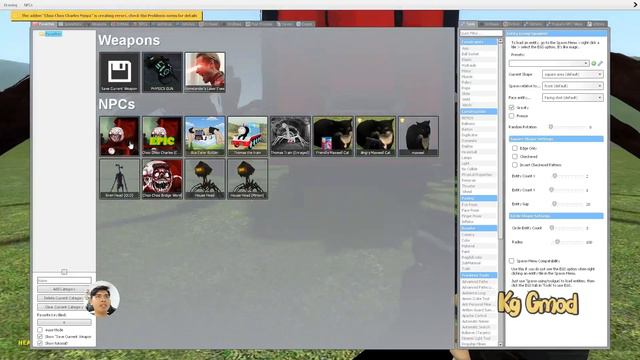Image resolution: width=640 pixels, height=360 pixels.
Task: Spawn the second House Head NPC variant
Action: click(x=248, y=179)
